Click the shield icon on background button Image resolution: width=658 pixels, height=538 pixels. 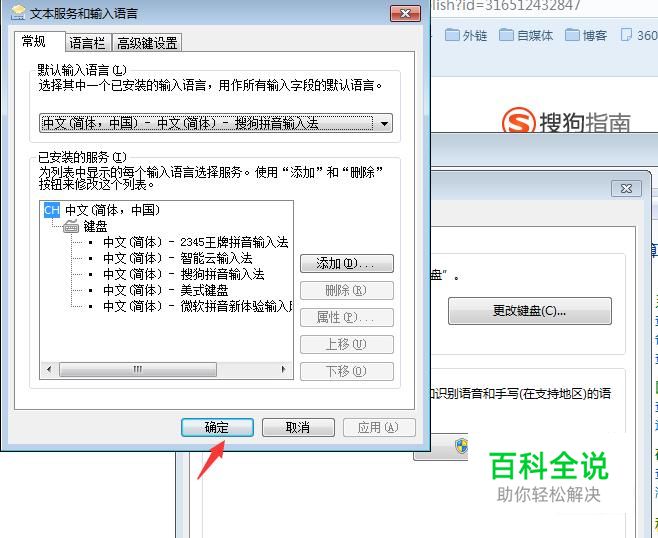click(x=462, y=446)
